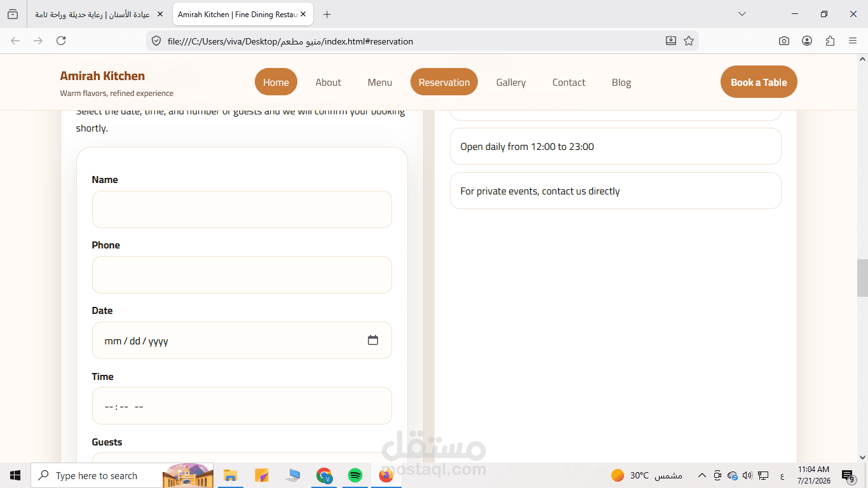Restore down the Firefox window

(x=824, y=14)
